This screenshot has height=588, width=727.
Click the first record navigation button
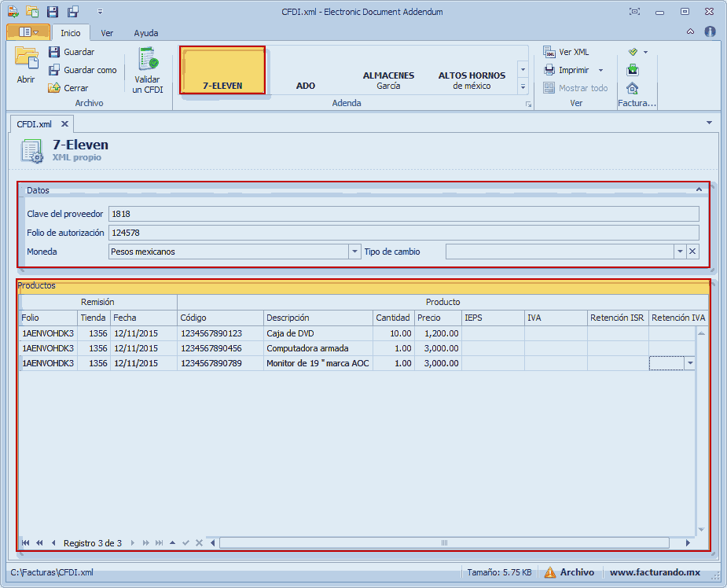pyautogui.click(x=26, y=543)
